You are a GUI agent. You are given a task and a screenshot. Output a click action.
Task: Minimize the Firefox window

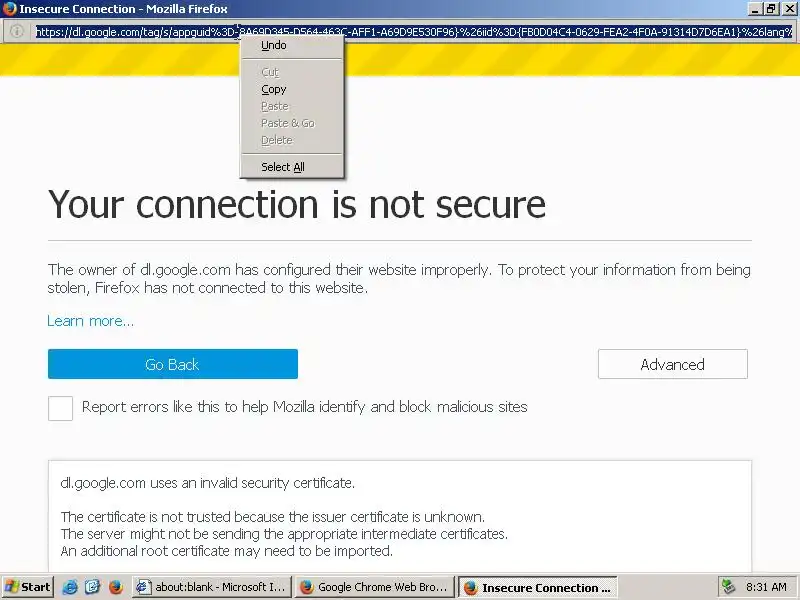coord(756,9)
